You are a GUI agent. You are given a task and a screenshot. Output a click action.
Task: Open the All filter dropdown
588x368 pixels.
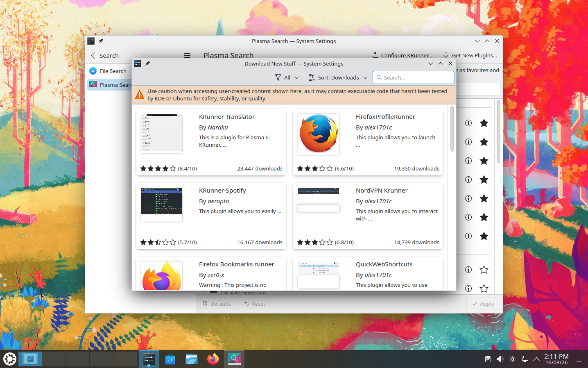pyautogui.click(x=287, y=77)
